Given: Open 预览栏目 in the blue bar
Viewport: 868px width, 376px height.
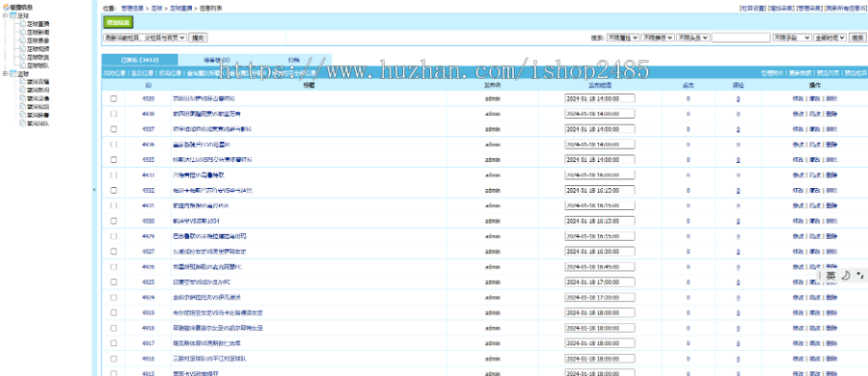Looking at the screenshot, I should 855,72.
